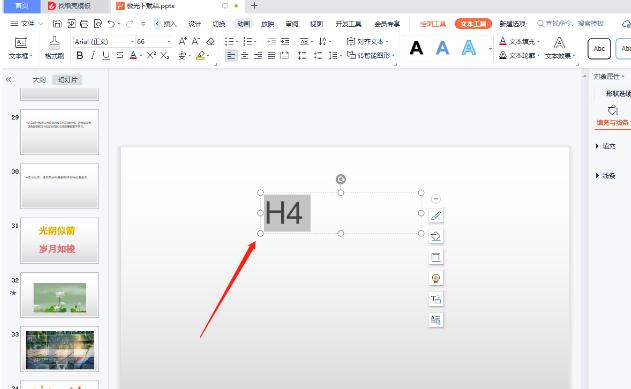Click the outline rectangle icon beside text box
The height and width of the screenshot is (389, 631).
(436, 257)
